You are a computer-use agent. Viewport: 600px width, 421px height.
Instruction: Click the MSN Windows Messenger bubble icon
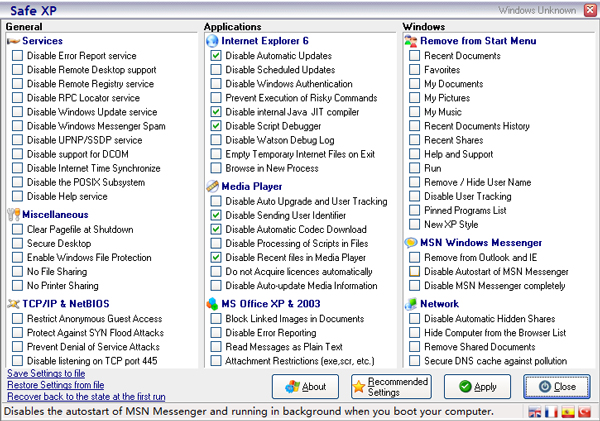pos(411,243)
